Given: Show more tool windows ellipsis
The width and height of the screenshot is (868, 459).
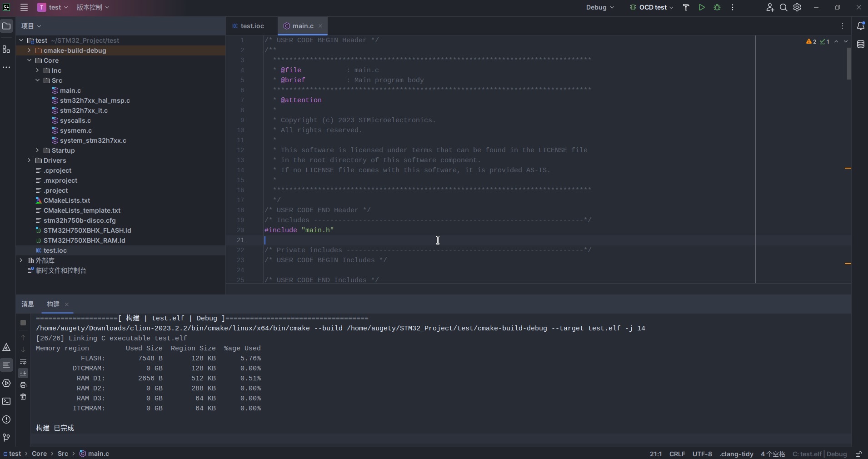Looking at the screenshot, I should coord(6,67).
